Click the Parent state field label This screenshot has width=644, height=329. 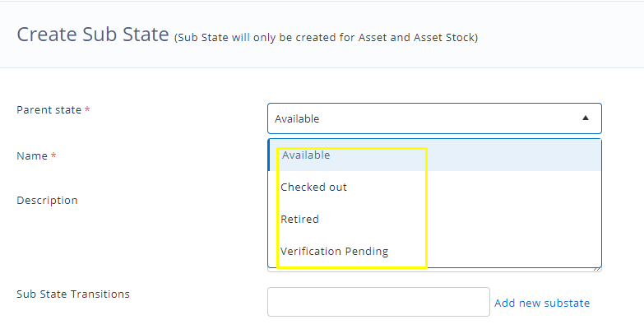point(49,110)
